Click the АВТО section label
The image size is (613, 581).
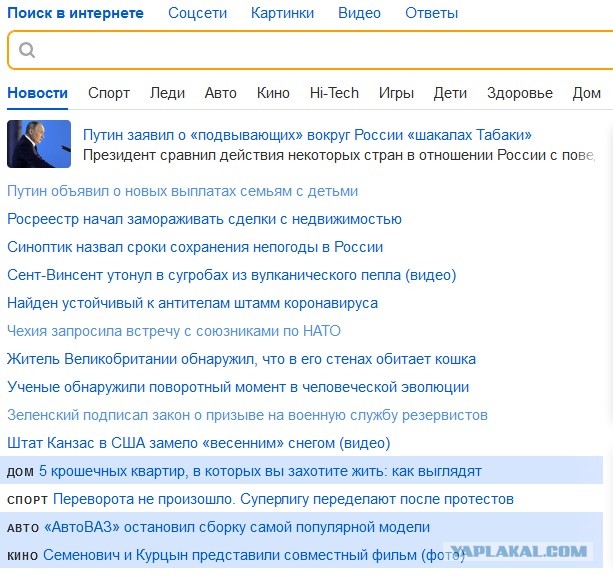pos(23,528)
